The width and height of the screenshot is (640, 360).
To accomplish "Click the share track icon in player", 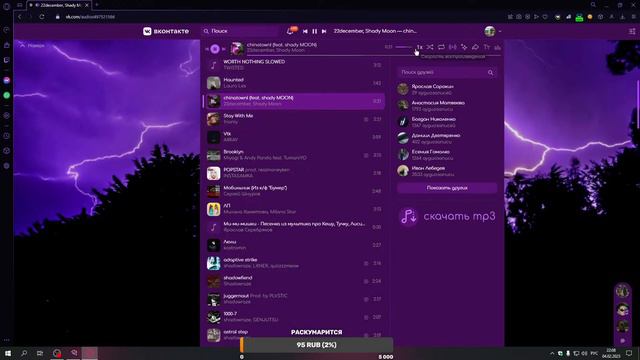I will click(475, 47).
